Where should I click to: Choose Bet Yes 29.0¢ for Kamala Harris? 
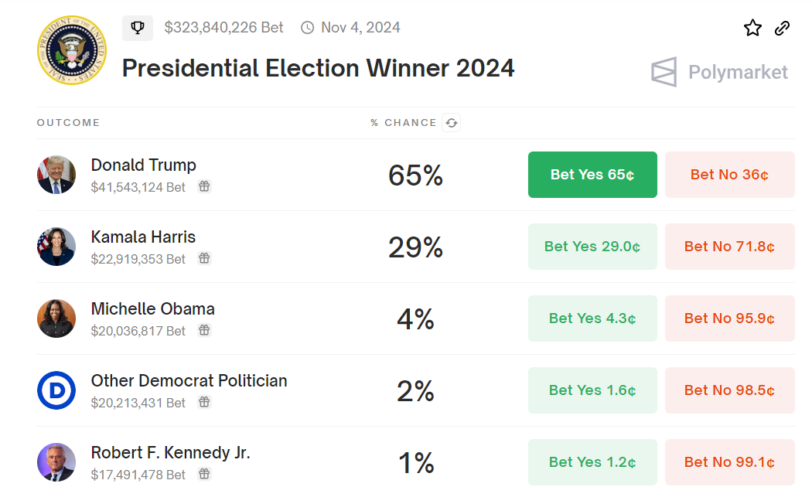(592, 247)
